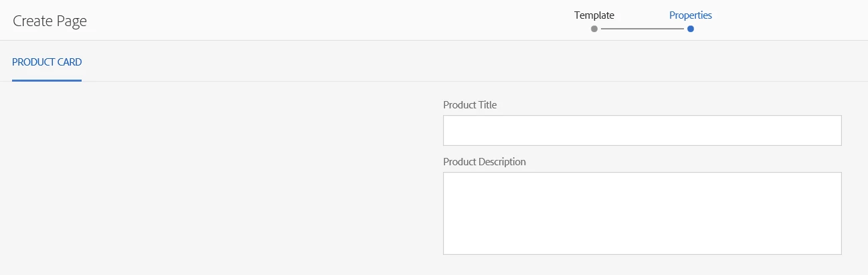The width and height of the screenshot is (868, 275).
Task: Click center of Product Description text area
Action: pyautogui.click(x=642, y=213)
